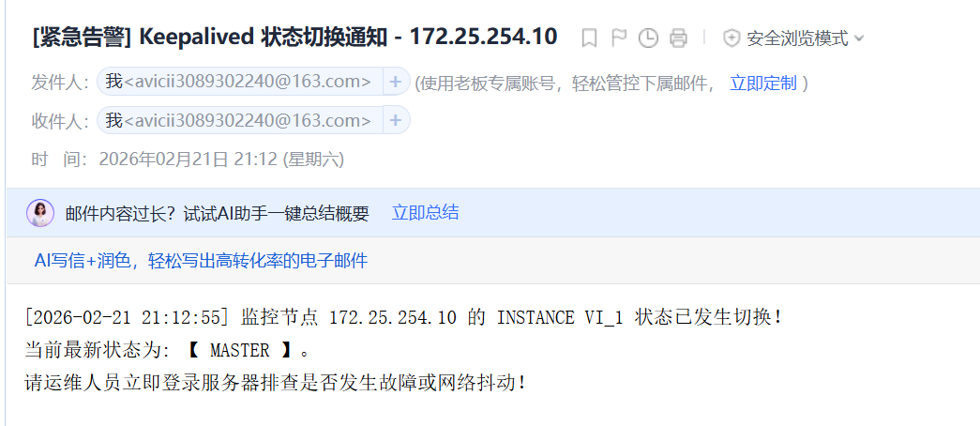Select the email subject title text
The width and height of the screenshot is (980, 426).
[294, 38]
